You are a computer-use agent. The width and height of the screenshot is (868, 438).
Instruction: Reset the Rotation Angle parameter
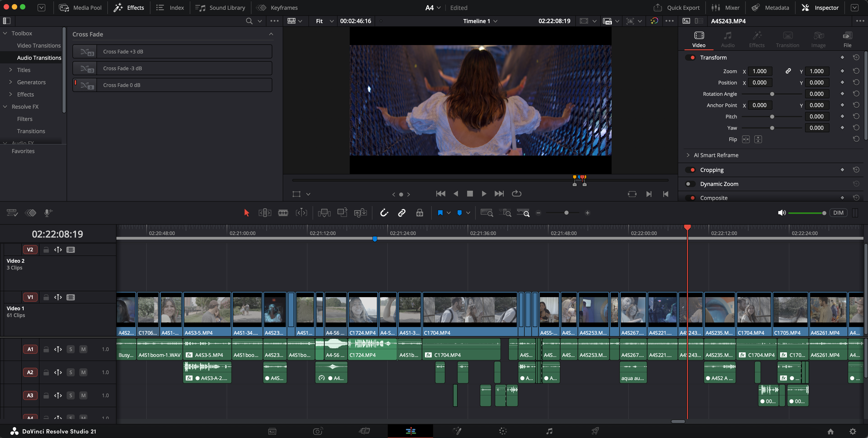[856, 94]
